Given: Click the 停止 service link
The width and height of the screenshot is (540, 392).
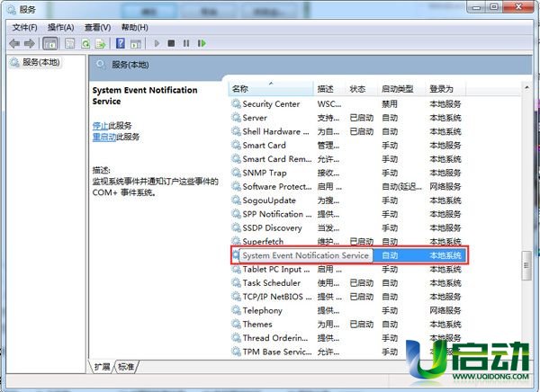Looking at the screenshot, I should tap(101, 125).
